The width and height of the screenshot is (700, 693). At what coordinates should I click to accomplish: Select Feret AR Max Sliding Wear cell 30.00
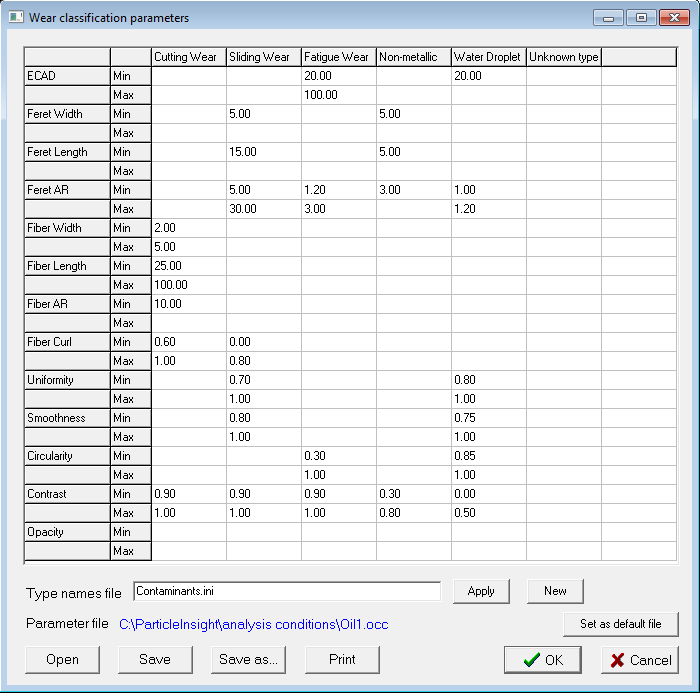pos(263,209)
